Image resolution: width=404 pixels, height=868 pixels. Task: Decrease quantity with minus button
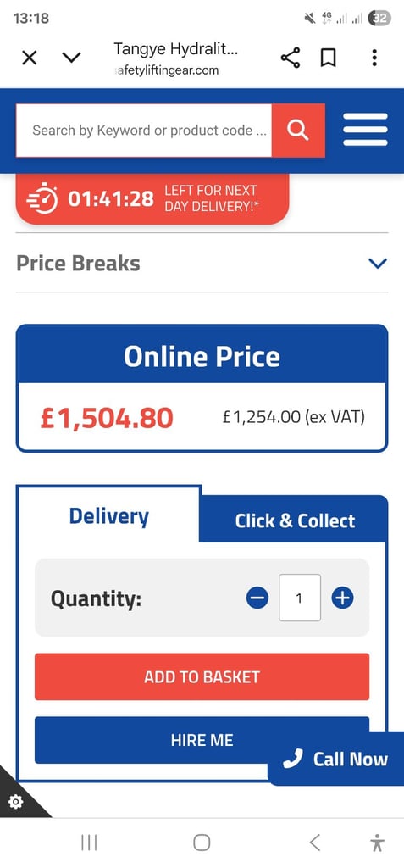tap(257, 598)
